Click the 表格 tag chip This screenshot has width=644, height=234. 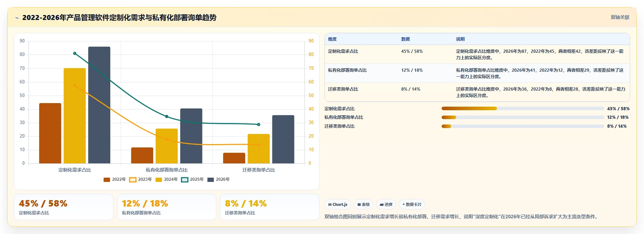(363, 204)
